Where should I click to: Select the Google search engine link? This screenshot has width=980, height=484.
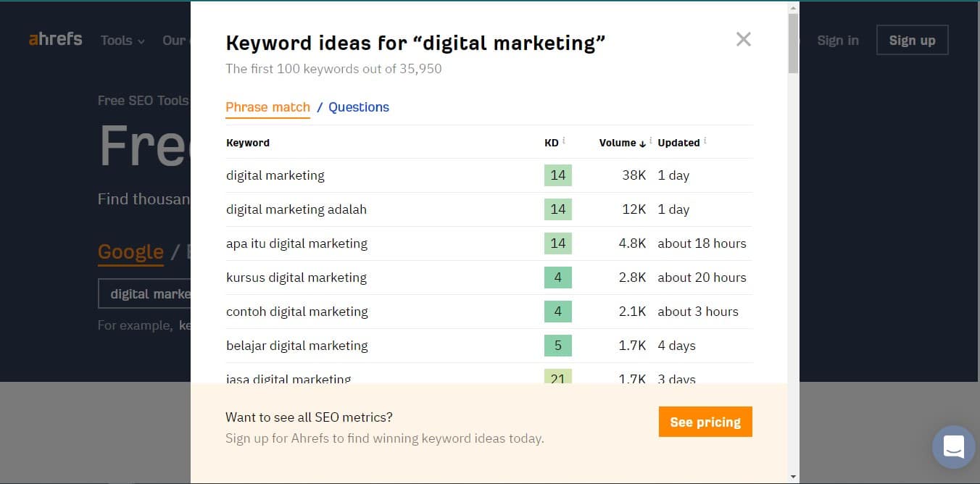(130, 252)
